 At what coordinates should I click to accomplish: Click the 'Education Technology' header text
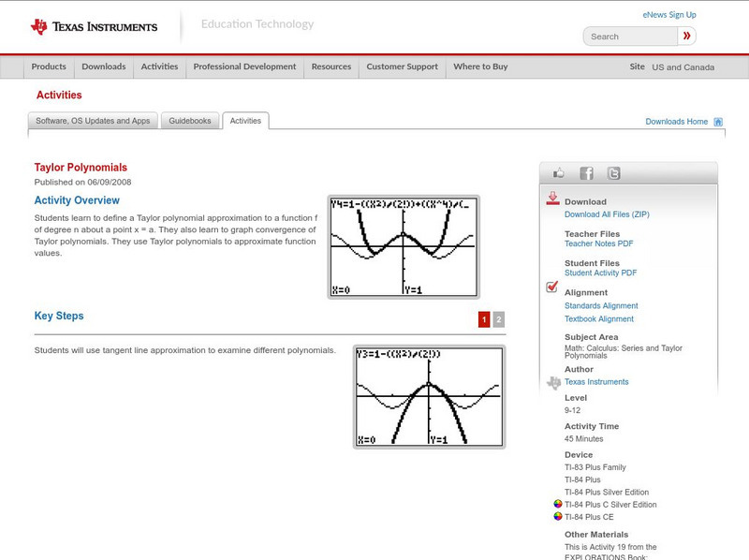pyautogui.click(x=257, y=24)
